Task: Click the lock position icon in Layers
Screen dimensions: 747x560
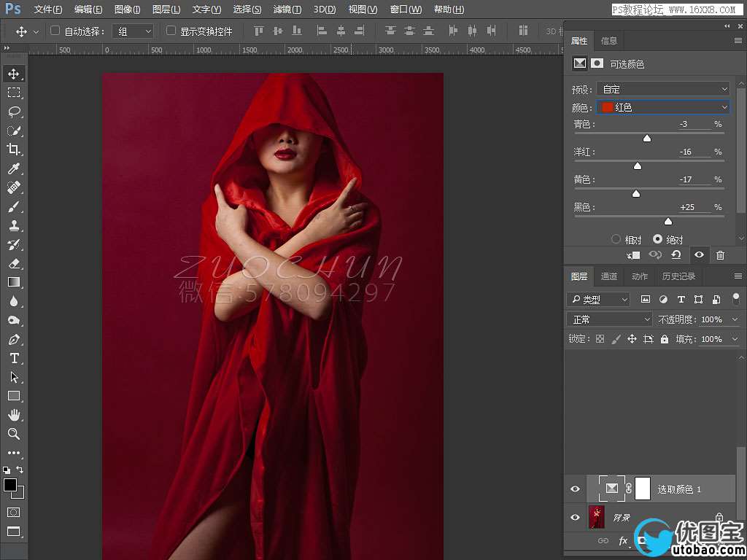Action: 632,339
